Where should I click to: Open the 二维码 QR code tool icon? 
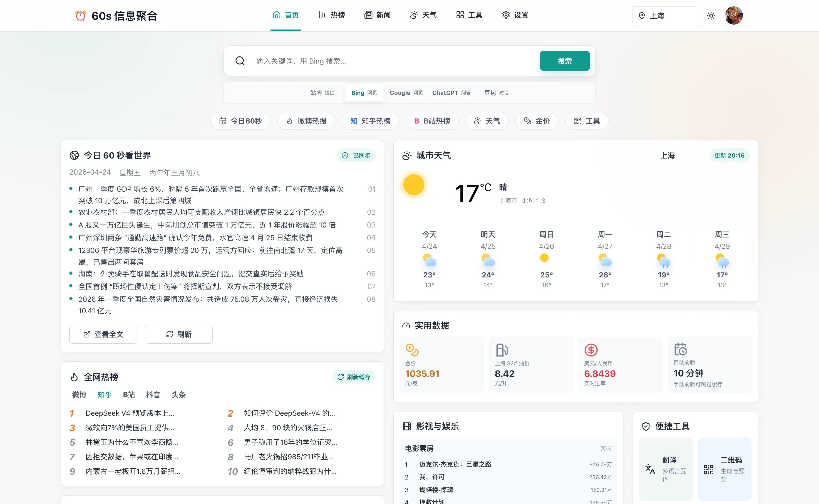(709, 469)
